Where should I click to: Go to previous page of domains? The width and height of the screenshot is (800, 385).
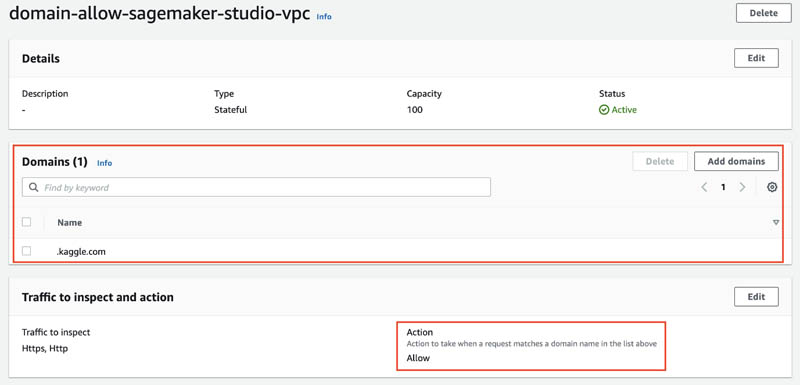(x=704, y=187)
